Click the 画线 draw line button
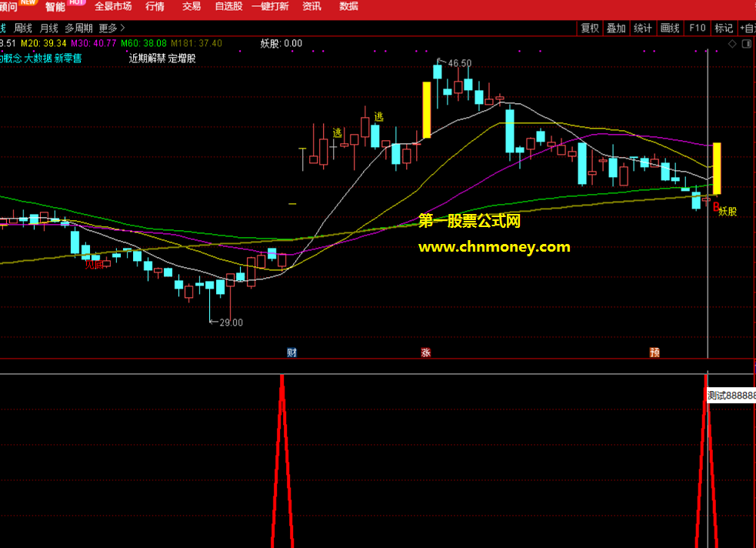Screen dimensions: 756x548 [670, 28]
